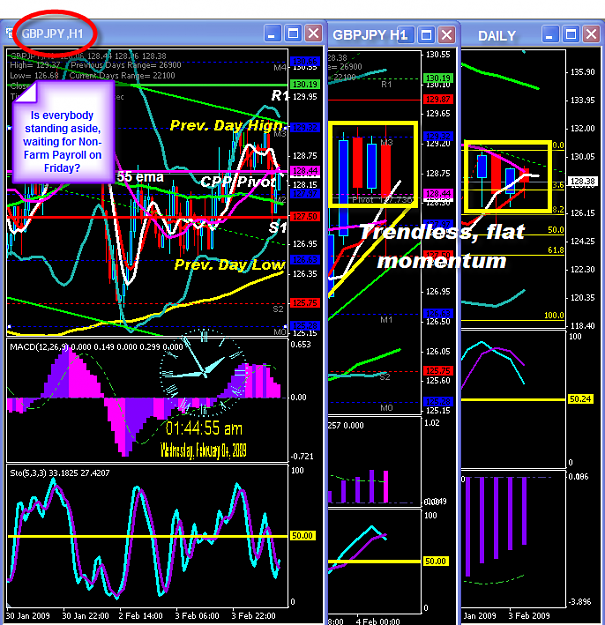
Task: Click the red 129.87 price tag in middle window
Action: 438,99
